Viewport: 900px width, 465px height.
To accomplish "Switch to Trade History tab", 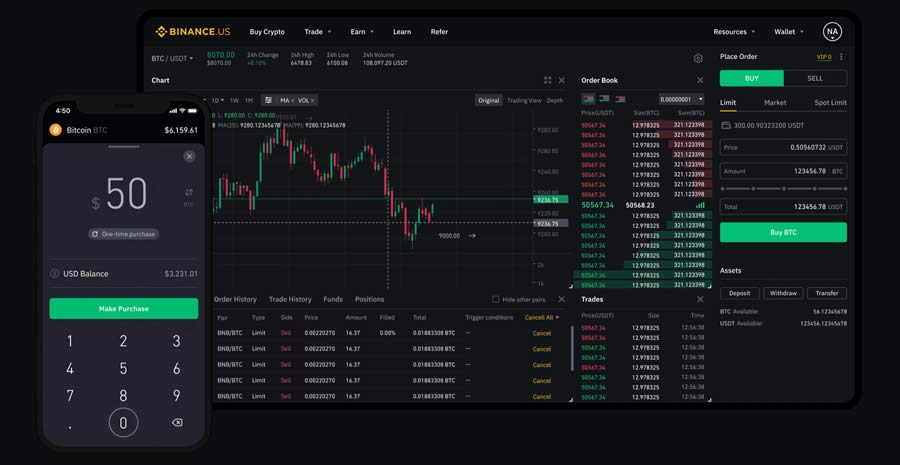I will [290, 299].
